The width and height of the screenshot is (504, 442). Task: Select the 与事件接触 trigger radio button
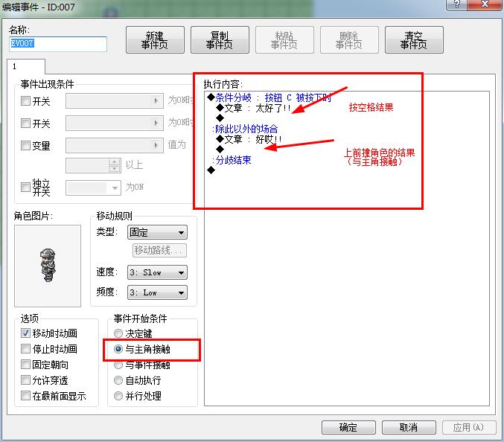coord(118,365)
